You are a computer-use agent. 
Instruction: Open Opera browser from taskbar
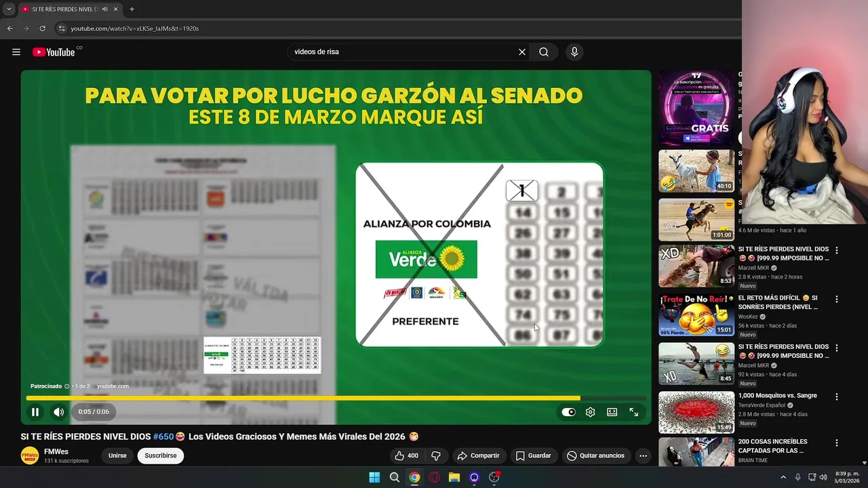[x=434, y=477]
